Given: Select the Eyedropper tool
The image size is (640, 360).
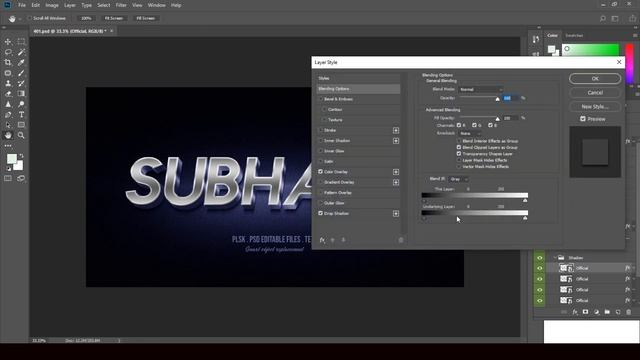Looking at the screenshot, I should 21,62.
